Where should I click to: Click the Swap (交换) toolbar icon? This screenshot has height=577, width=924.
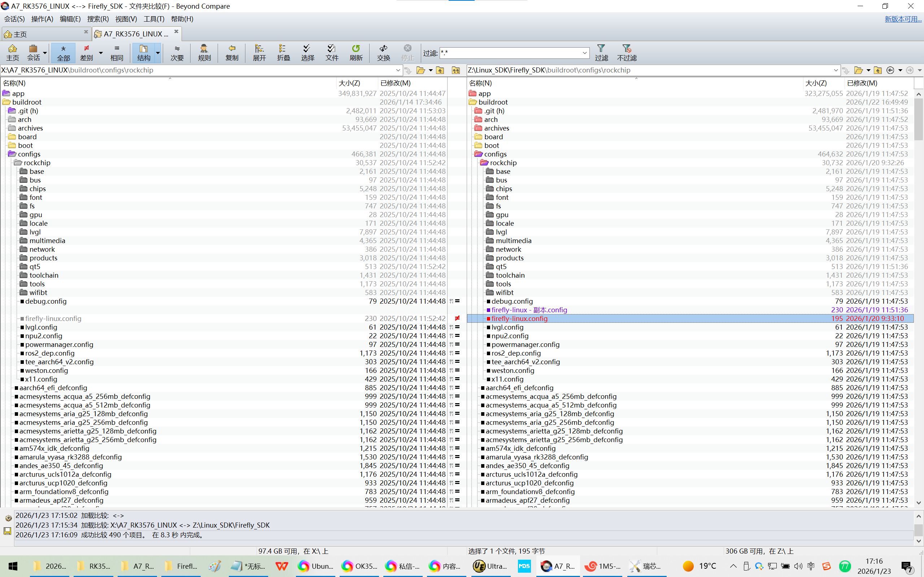(x=383, y=52)
